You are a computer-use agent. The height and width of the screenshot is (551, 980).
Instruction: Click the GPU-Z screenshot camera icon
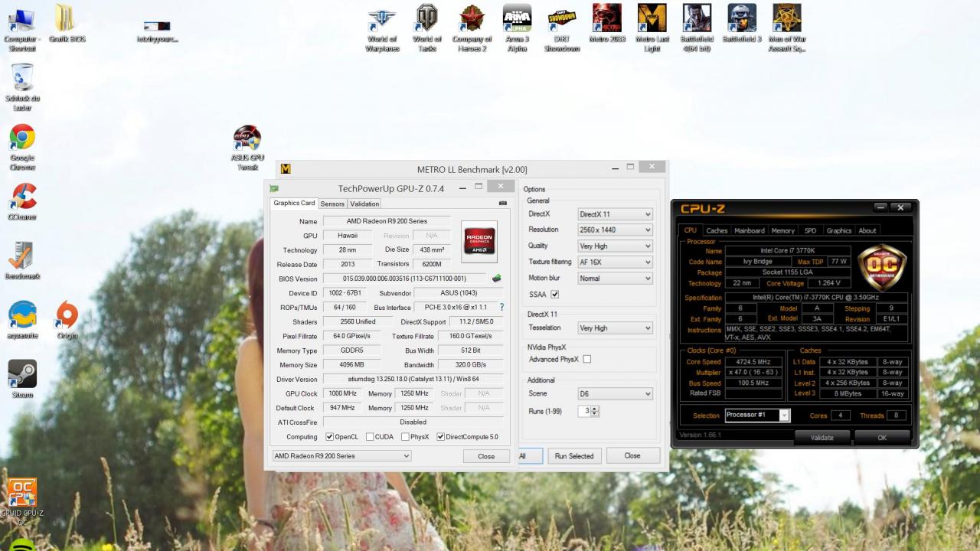tap(503, 204)
